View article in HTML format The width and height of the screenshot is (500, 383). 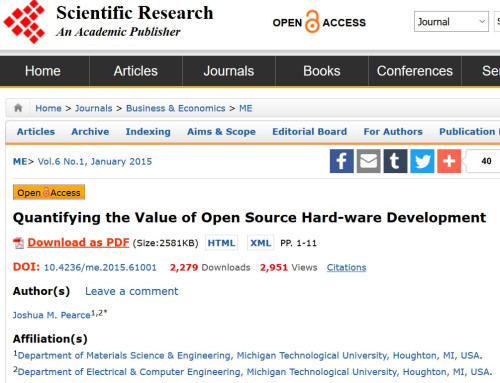point(221,243)
